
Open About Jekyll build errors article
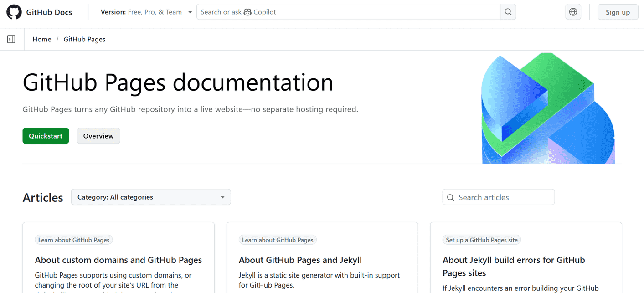514,267
